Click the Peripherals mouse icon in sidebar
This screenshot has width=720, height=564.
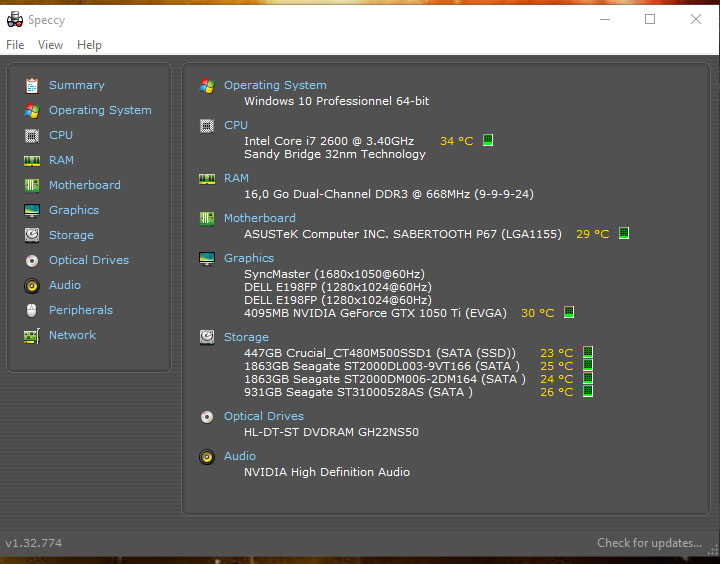[32, 310]
